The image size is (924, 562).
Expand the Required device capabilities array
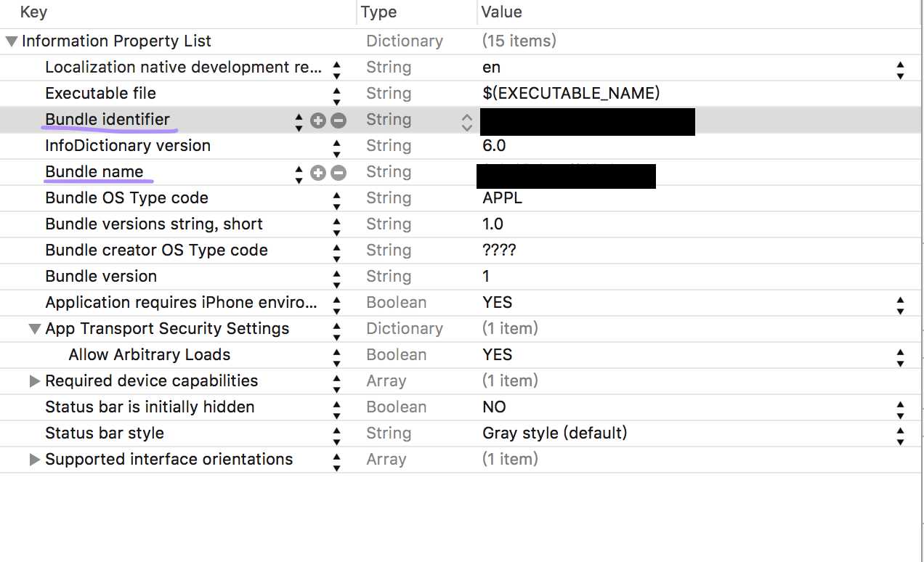pyautogui.click(x=34, y=381)
